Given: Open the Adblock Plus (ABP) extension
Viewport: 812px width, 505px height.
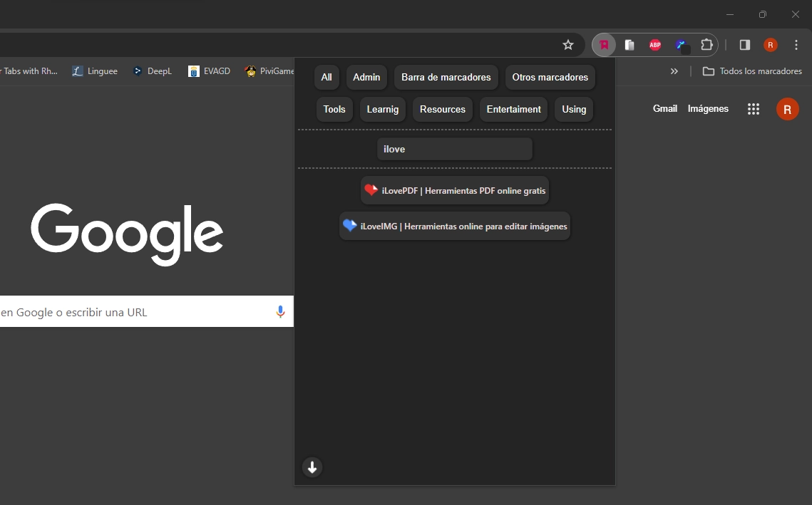Looking at the screenshot, I should (x=655, y=45).
